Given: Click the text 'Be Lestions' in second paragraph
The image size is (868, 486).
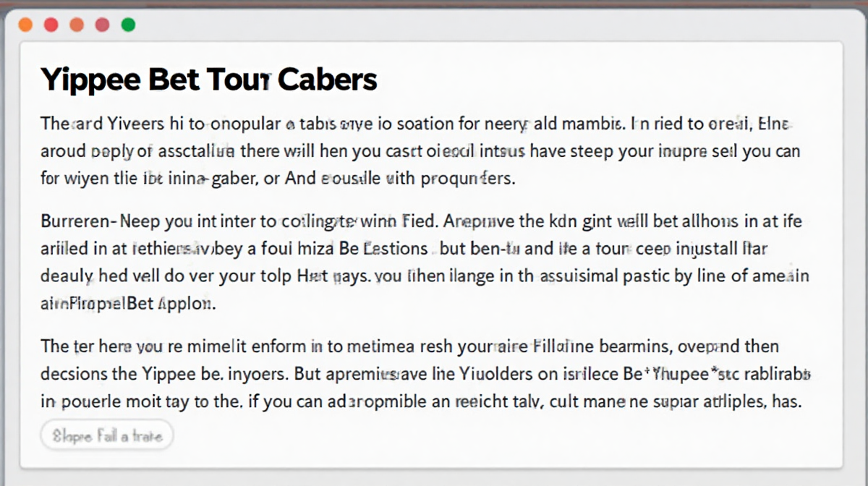Looking at the screenshot, I should pyautogui.click(x=387, y=248).
